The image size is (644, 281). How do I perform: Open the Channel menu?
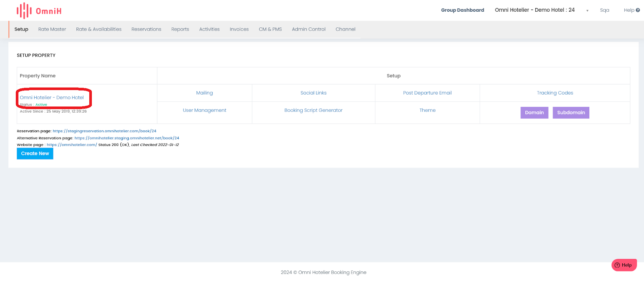pos(345,29)
